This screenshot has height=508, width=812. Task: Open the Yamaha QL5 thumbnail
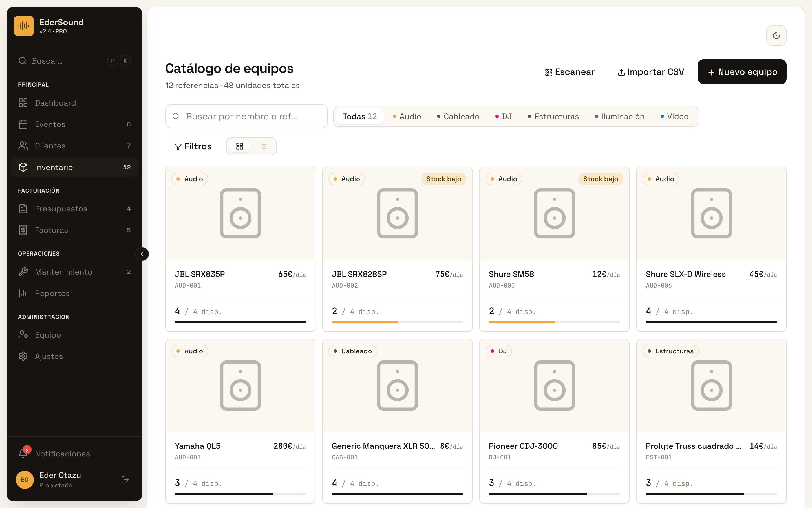240,385
